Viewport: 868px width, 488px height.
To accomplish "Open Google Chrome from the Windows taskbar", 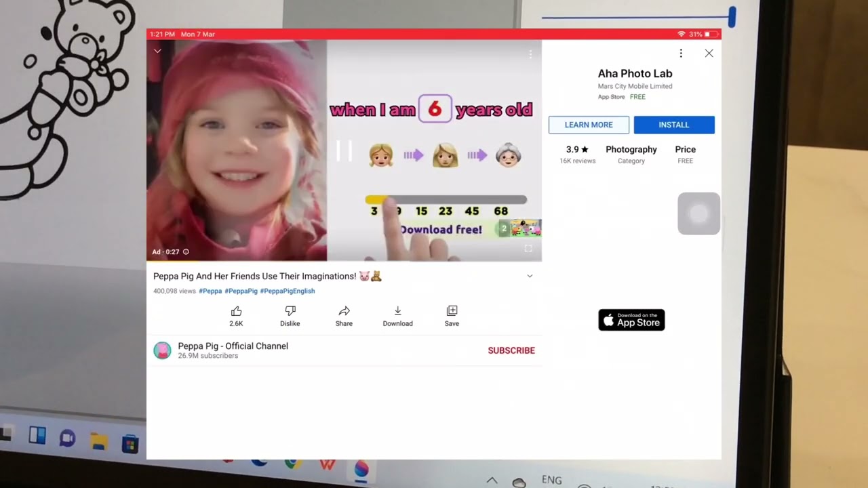I will pos(293,464).
